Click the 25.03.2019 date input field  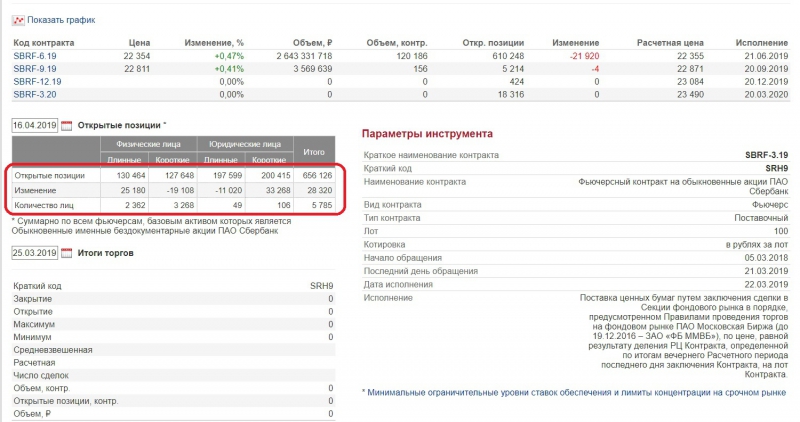point(35,253)
